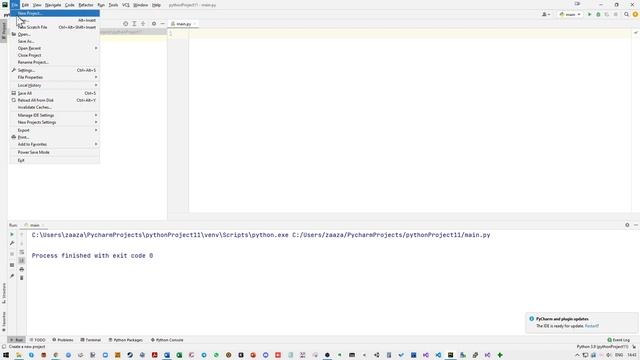Open the user account icon in toolbar
This screenshot has height=360, width=640.
545,14
